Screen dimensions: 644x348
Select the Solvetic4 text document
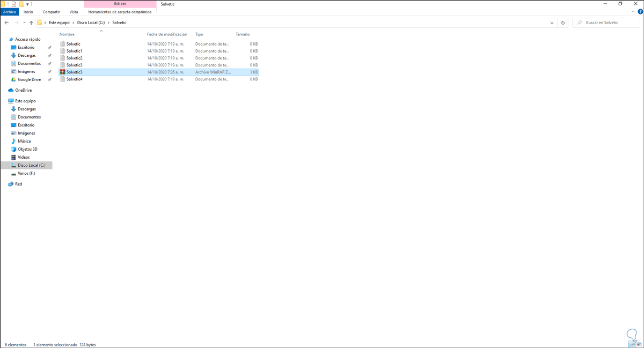pos(75,79)
